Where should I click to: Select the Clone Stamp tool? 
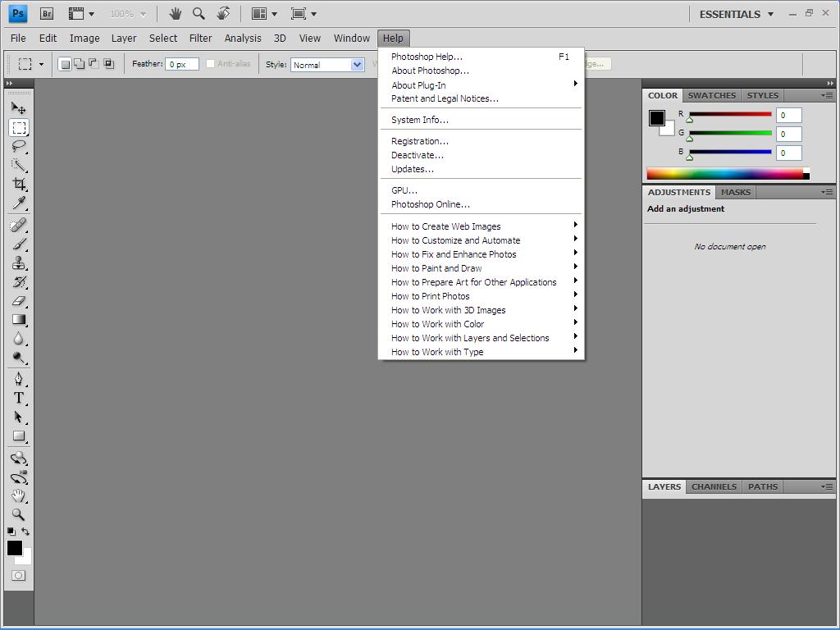click(19, 262)
